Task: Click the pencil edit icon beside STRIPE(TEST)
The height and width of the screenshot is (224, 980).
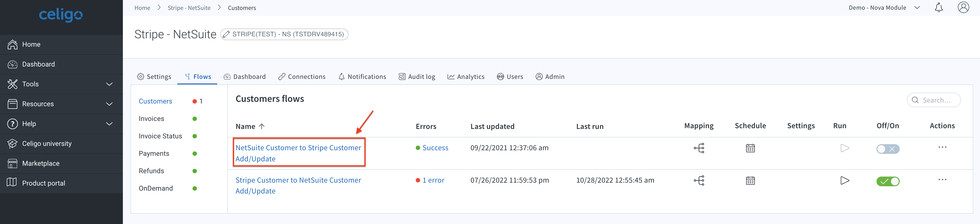Action: 226,34
